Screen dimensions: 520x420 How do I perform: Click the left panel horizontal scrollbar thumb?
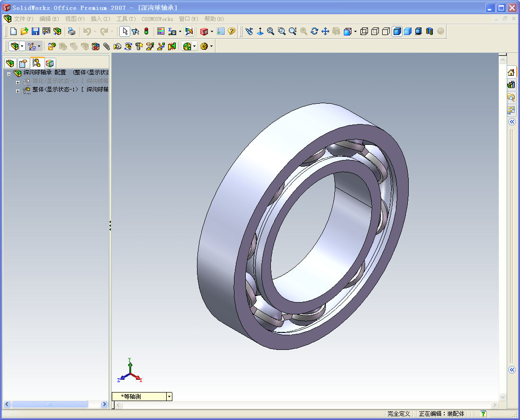(50, 404)
